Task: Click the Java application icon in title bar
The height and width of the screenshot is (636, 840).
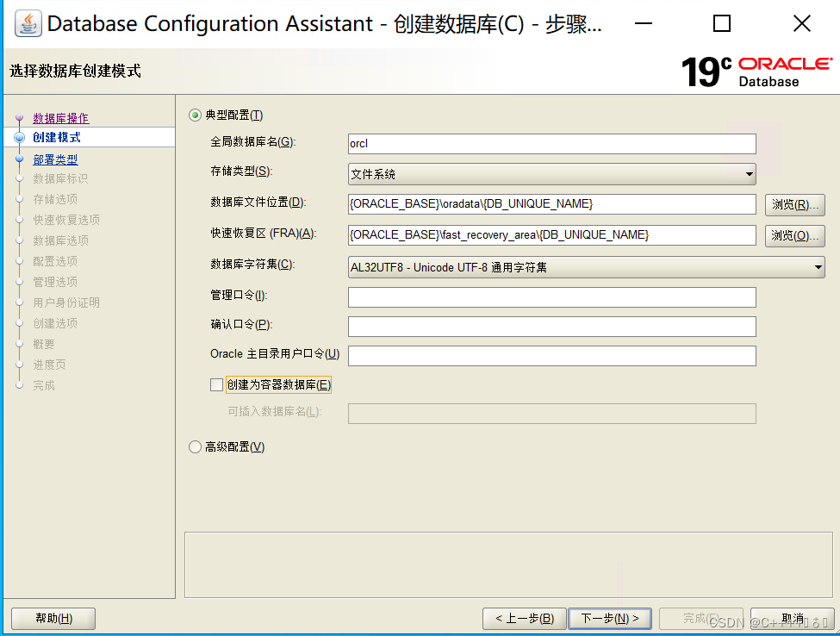Action: [x=28, y=24]
